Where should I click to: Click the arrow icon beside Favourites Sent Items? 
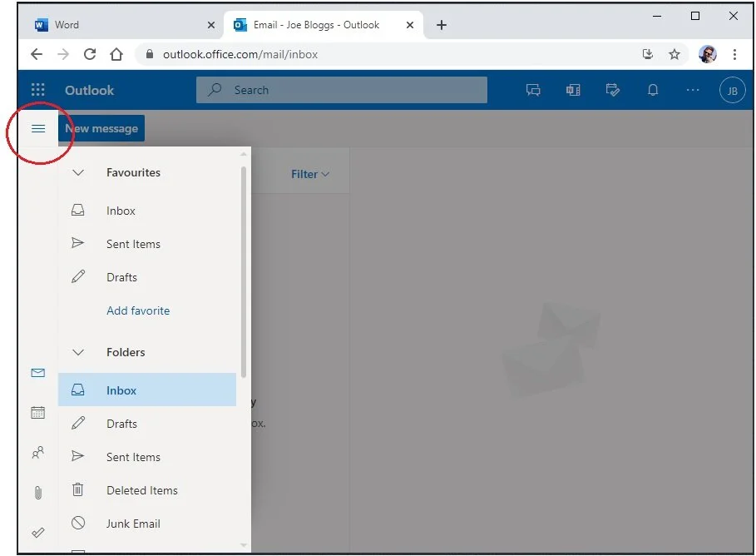tap(77, 243)
